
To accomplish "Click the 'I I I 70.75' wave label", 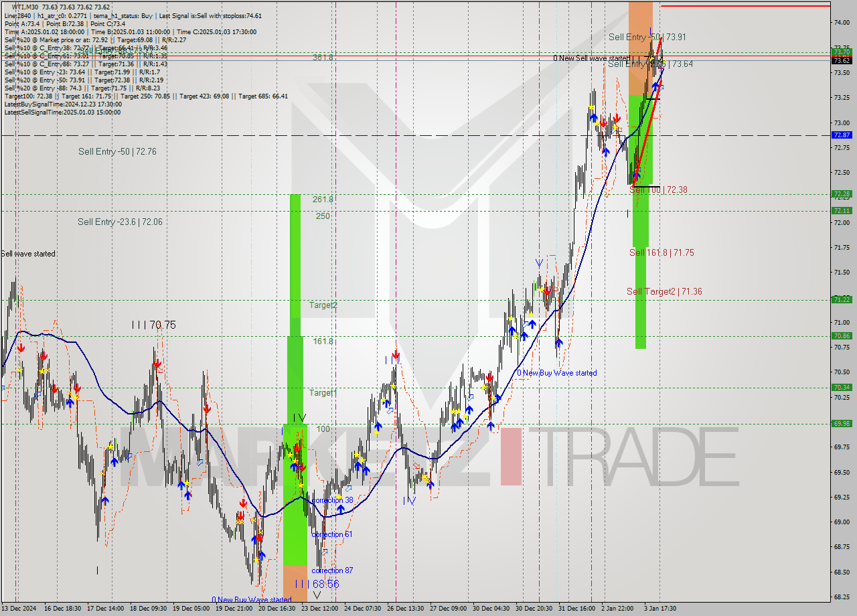I will pos(153,325).
